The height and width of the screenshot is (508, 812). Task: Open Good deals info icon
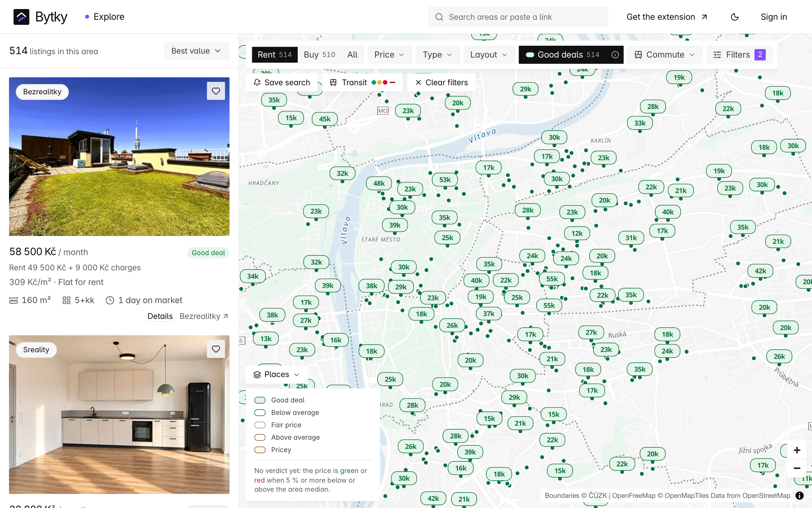point(615,55)
